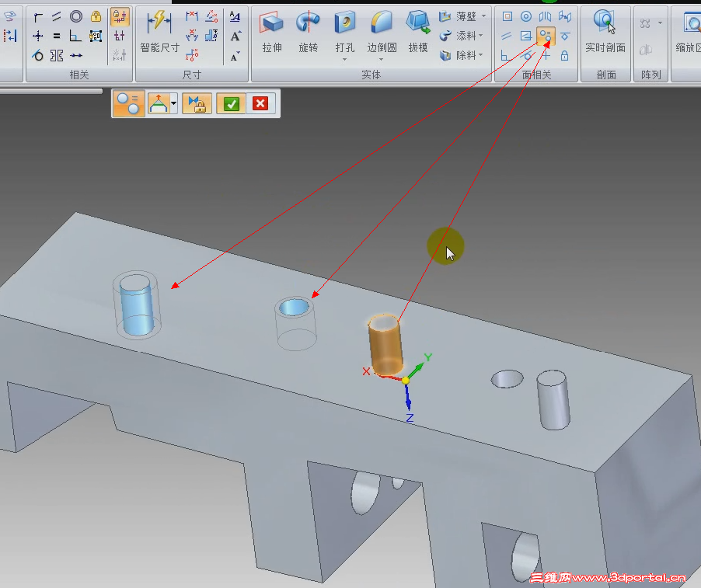Click the blue Z axis of steering wheel
Viewport: 701px width, 588px height.
408,398
